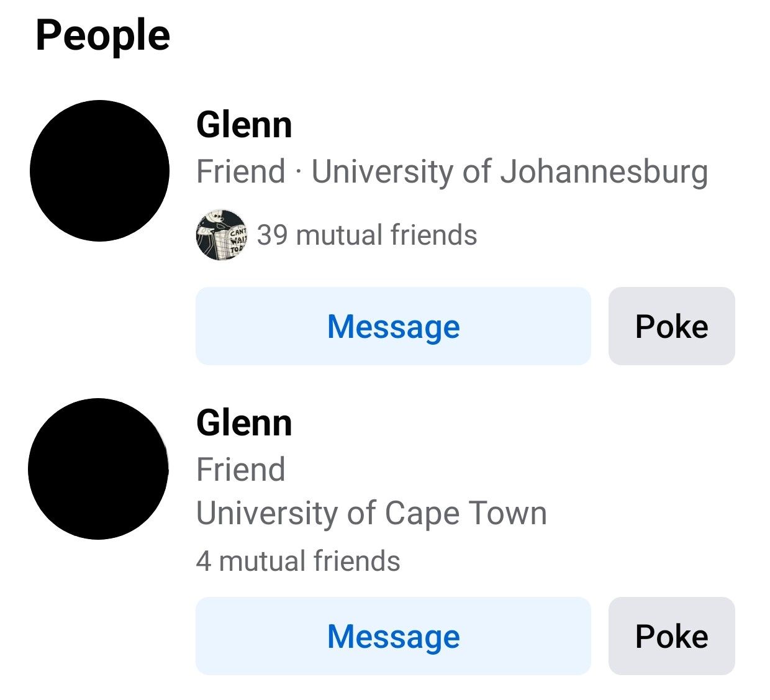Click the 4 mutual friends link
Image resolution: width=770 pixels, height=700 pixels.
coord(298,560)
